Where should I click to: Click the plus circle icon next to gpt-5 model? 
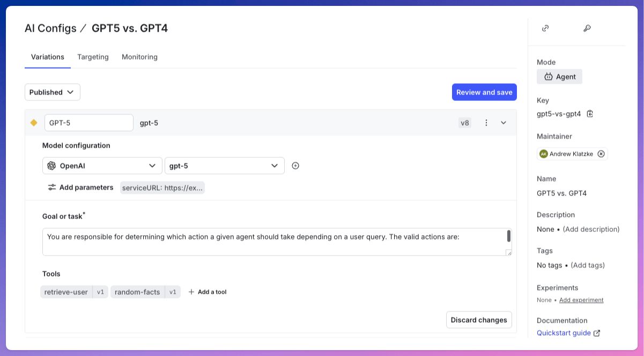[295, 166]
